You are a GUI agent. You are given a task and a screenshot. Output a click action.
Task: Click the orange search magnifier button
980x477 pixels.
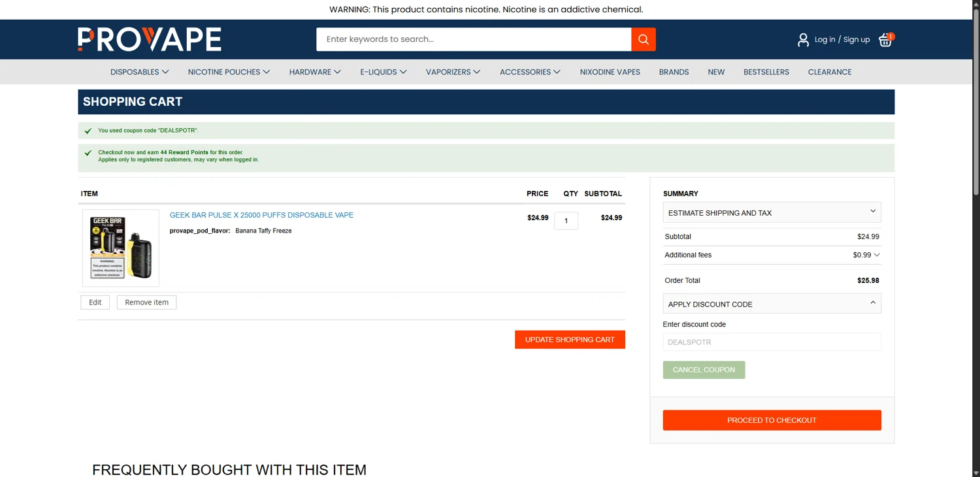[x=644, y=39]
